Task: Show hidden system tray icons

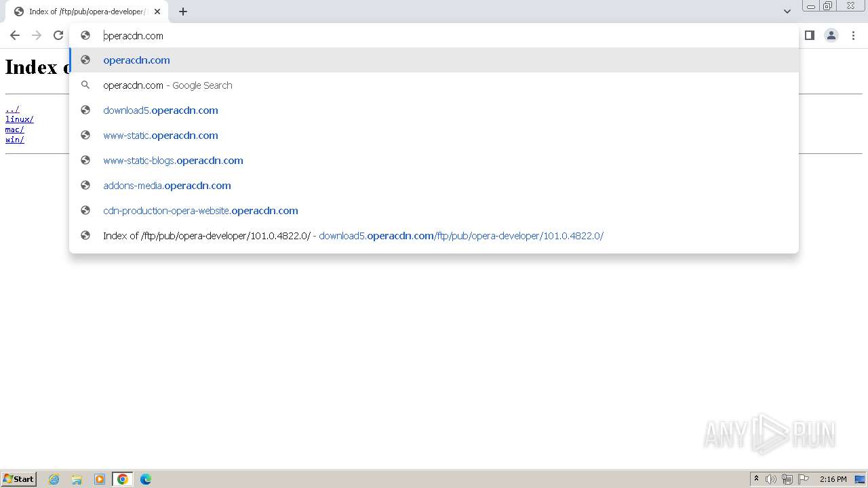Action: [756, 479]
